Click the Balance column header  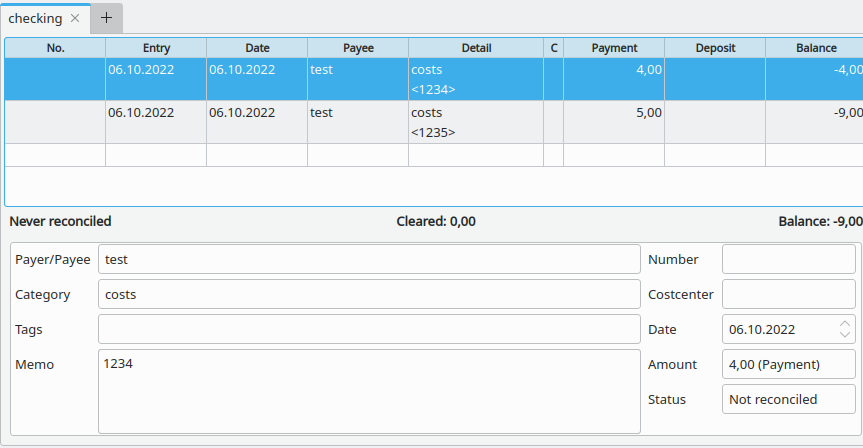[x=815, y=48]
